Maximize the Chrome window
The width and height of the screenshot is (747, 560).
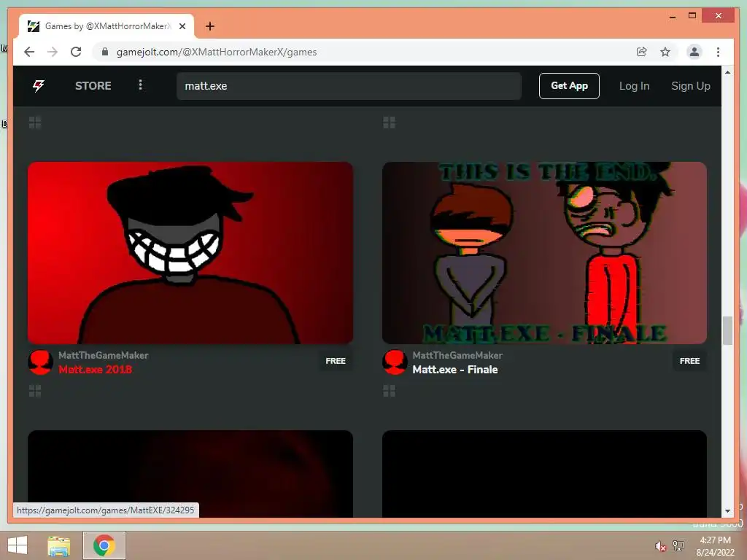pyautogui.click(x=692, y=16)
